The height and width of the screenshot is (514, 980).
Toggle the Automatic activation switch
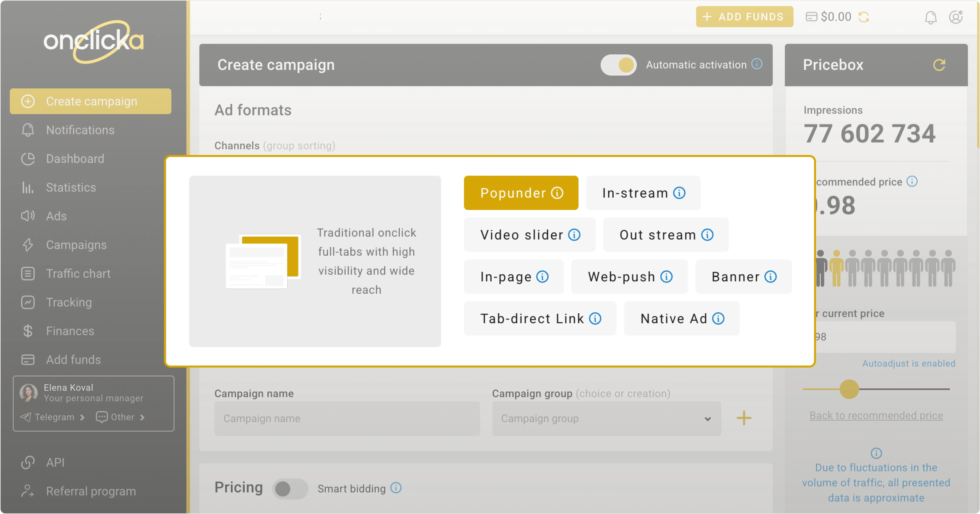click(618, 65)
